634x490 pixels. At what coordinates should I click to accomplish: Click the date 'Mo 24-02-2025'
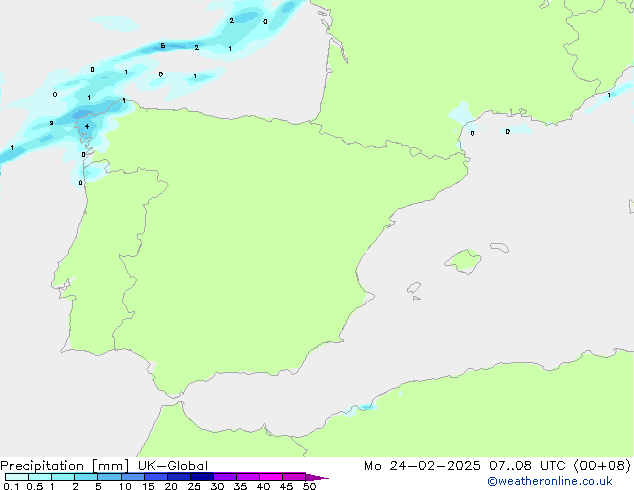tap(422, 466)
